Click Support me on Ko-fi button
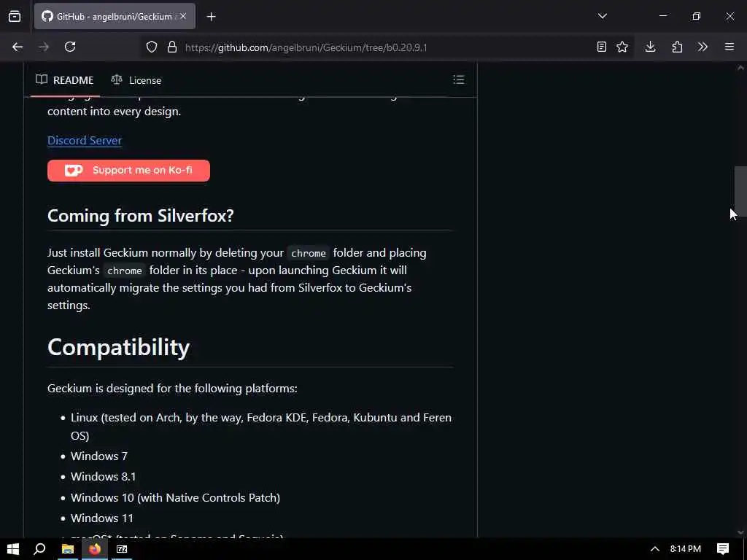Viewport: 747px width, 560px height. (128, 171)
